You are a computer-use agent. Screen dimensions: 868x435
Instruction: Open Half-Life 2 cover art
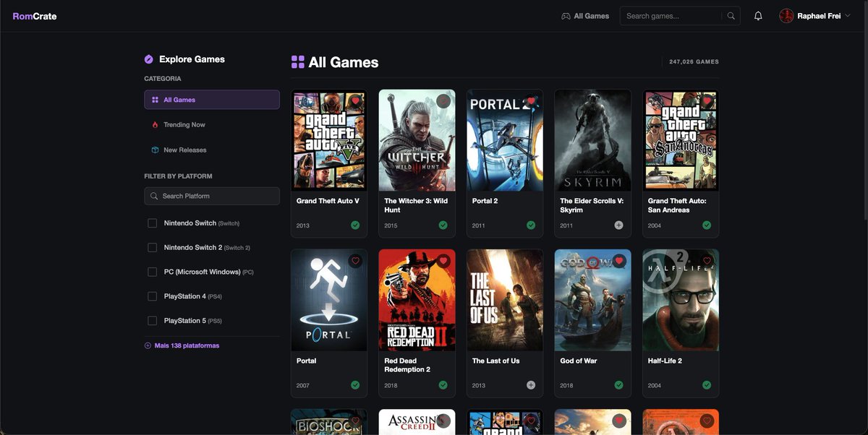click(681, 300)
